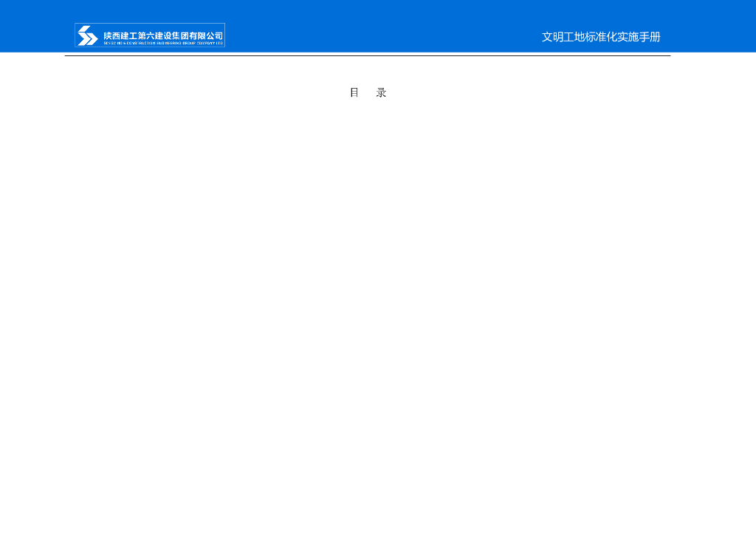
Task: Select the logo's white background panel
Action: [151, 34]
